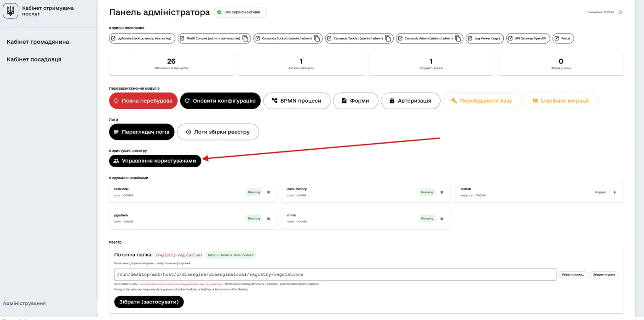Copy Camunda Admin credentials via the copy icon
This screenshot has height=320, width=644.
(458, 39)
